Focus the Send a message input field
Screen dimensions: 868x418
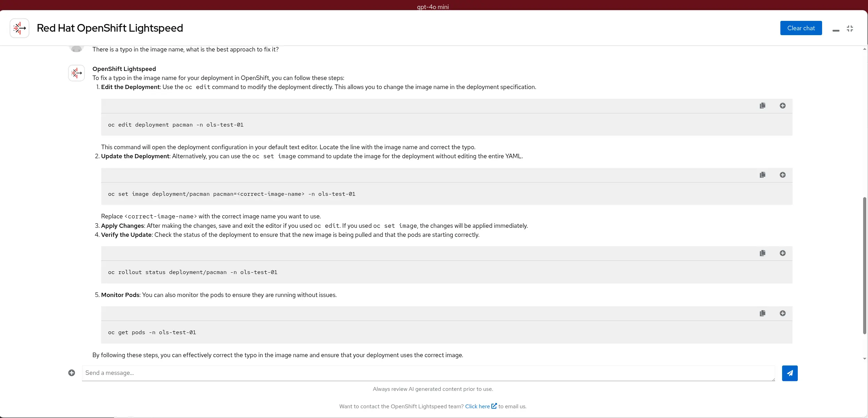click(x=428, y=373)
